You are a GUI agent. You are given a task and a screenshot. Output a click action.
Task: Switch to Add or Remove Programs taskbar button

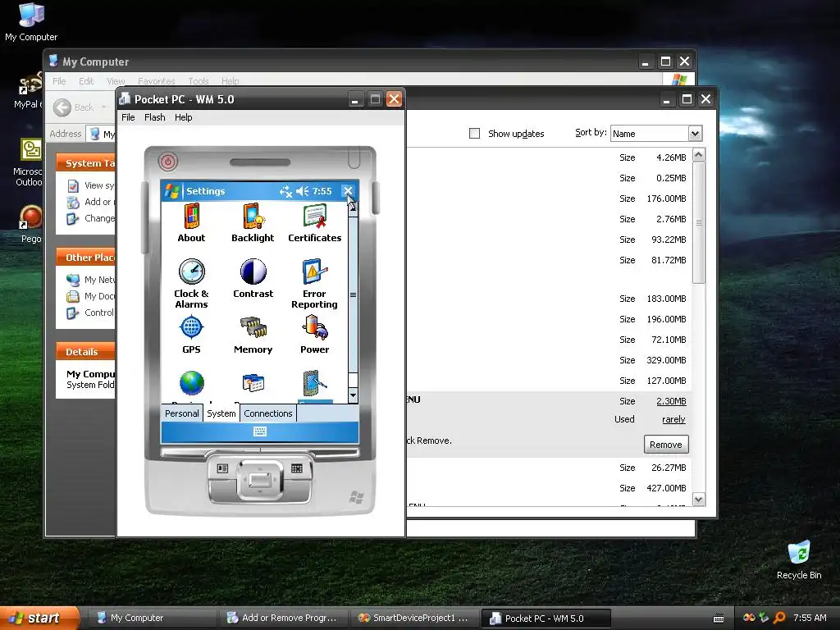(282, 619)
